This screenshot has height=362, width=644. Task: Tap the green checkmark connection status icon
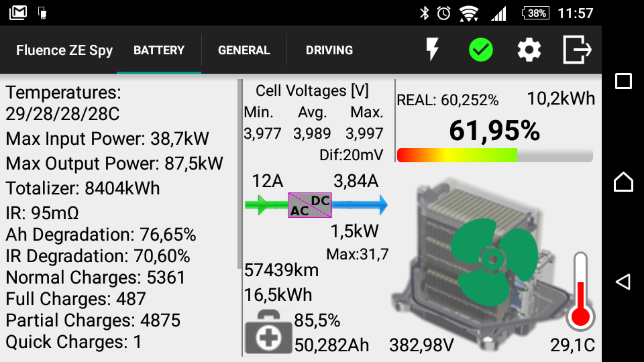coord(480,50)
